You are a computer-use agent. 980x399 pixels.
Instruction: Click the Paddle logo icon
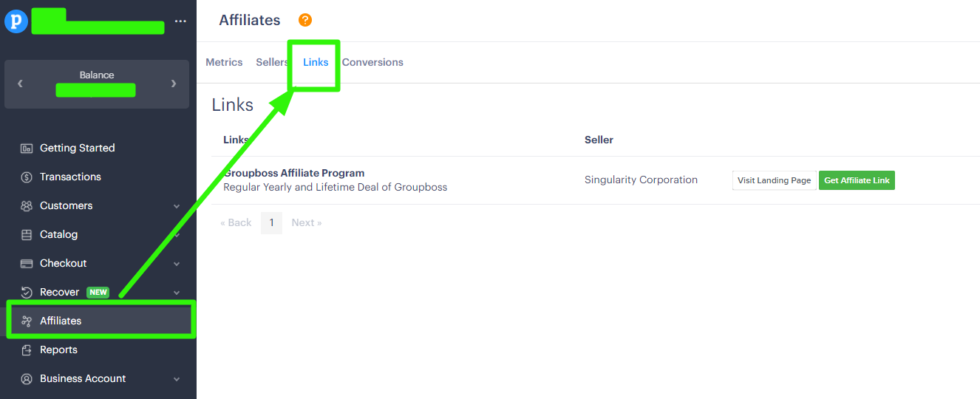16,21
